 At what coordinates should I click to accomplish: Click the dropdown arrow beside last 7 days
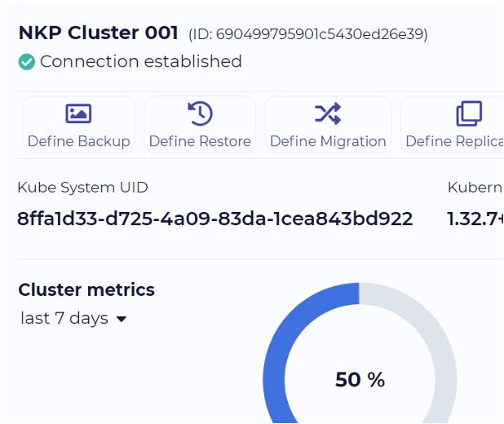122,319
